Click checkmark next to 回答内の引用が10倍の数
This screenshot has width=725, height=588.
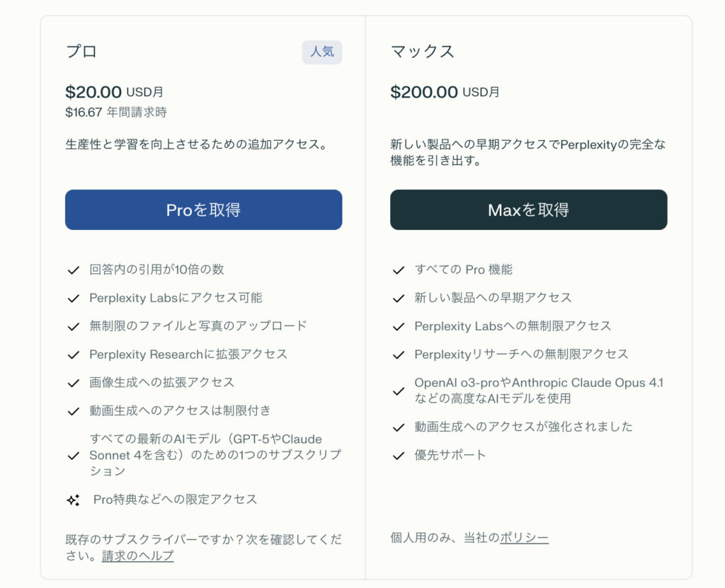click(x=73, y=270)
